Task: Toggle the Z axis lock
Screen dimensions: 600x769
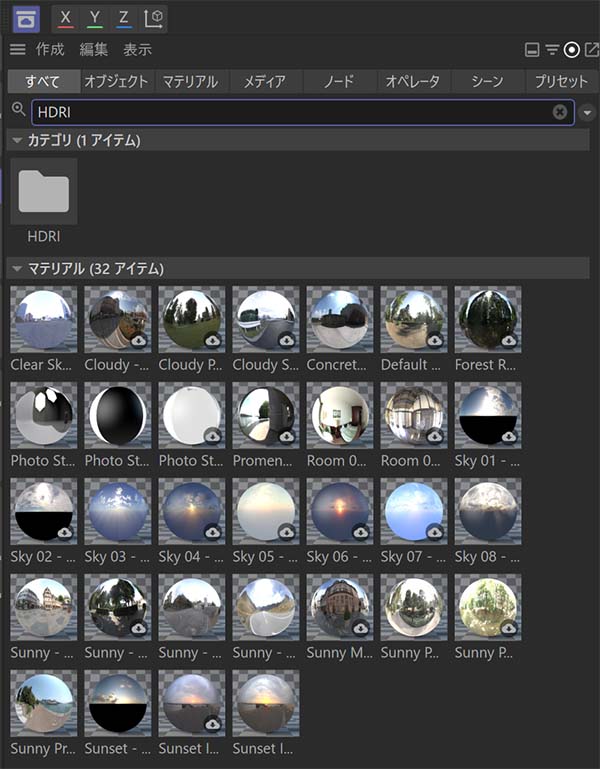Action: (124, 19)
